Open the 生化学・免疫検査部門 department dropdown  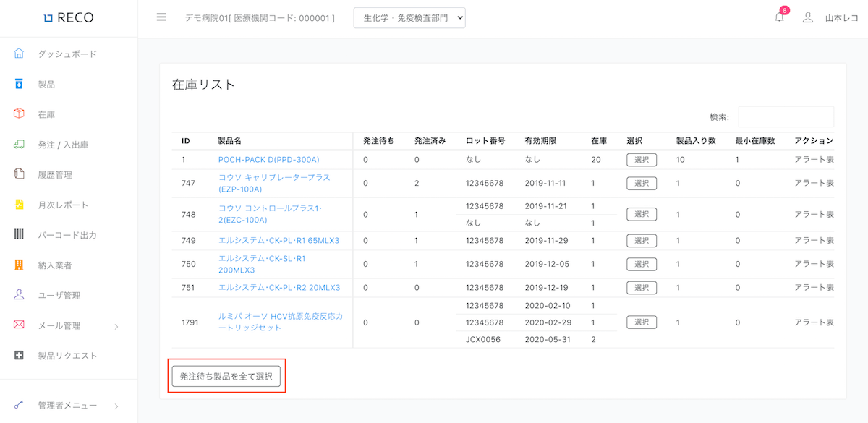coord(409,19)
